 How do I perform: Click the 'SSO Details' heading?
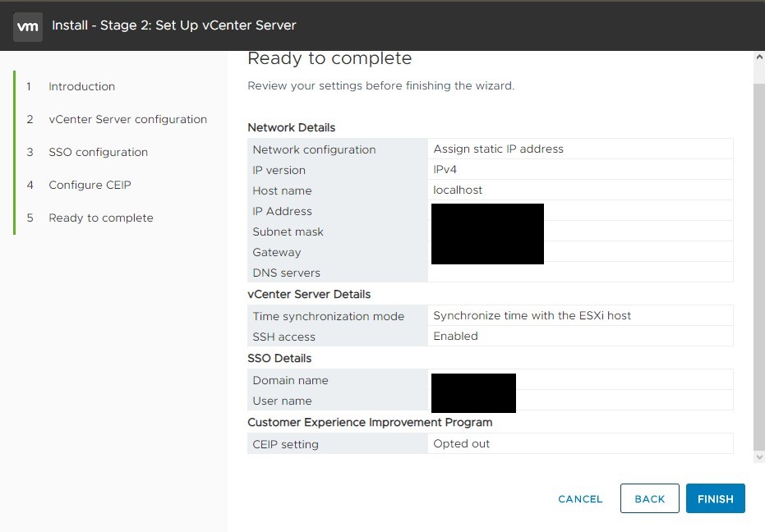279,358
